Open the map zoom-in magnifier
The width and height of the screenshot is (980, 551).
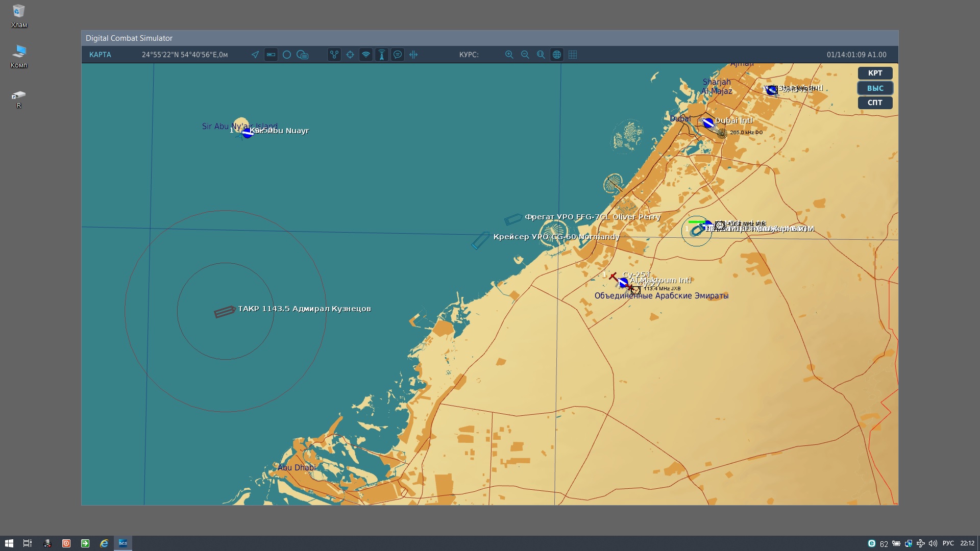[x=509, y=55]
